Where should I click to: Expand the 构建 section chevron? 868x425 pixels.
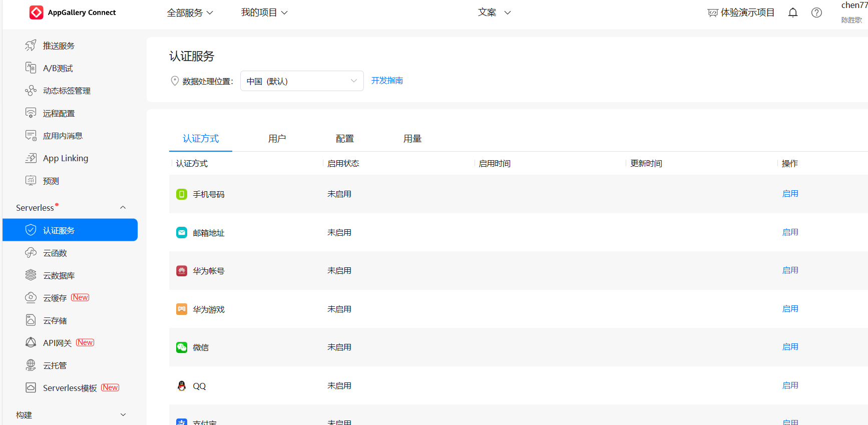tap(123, 415)
